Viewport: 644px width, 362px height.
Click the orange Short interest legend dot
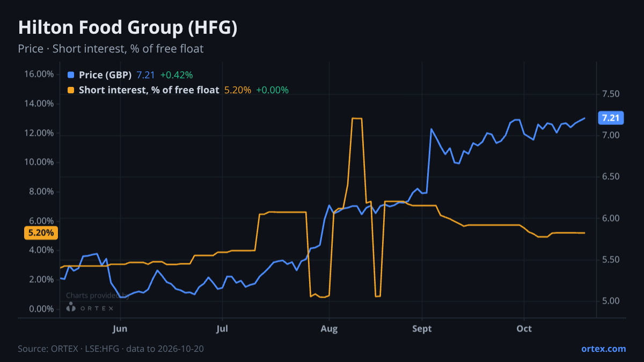(71, 90)
